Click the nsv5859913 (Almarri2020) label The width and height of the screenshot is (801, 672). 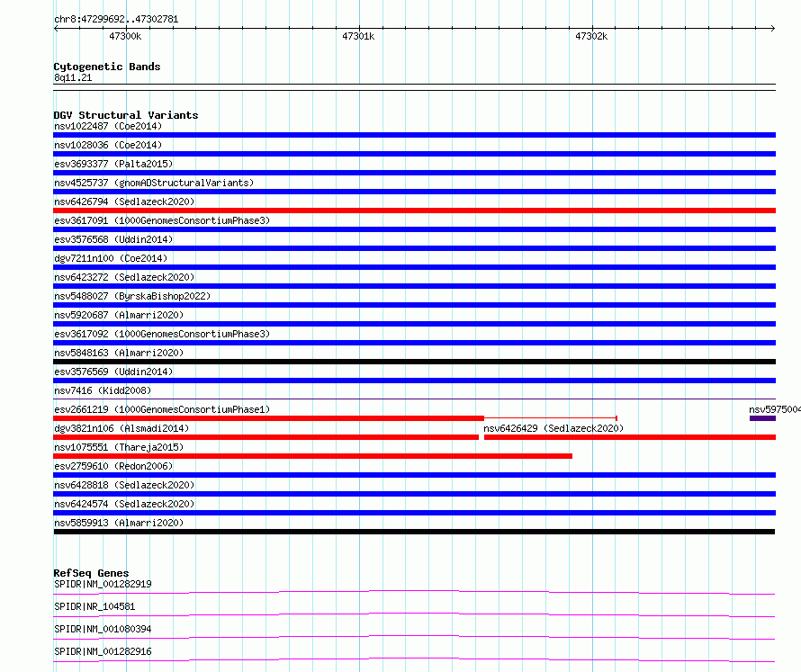[x=119, y=523]
